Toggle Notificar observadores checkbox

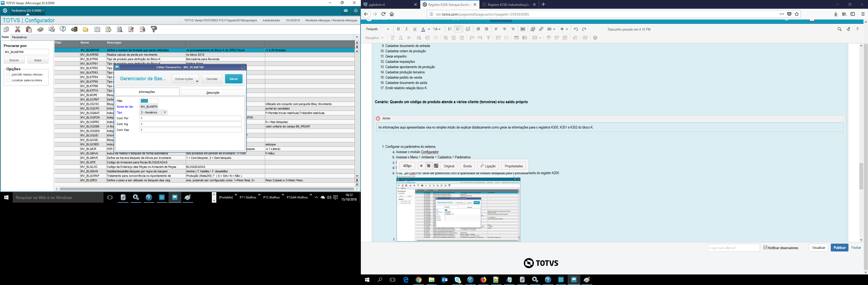(765, 248)
